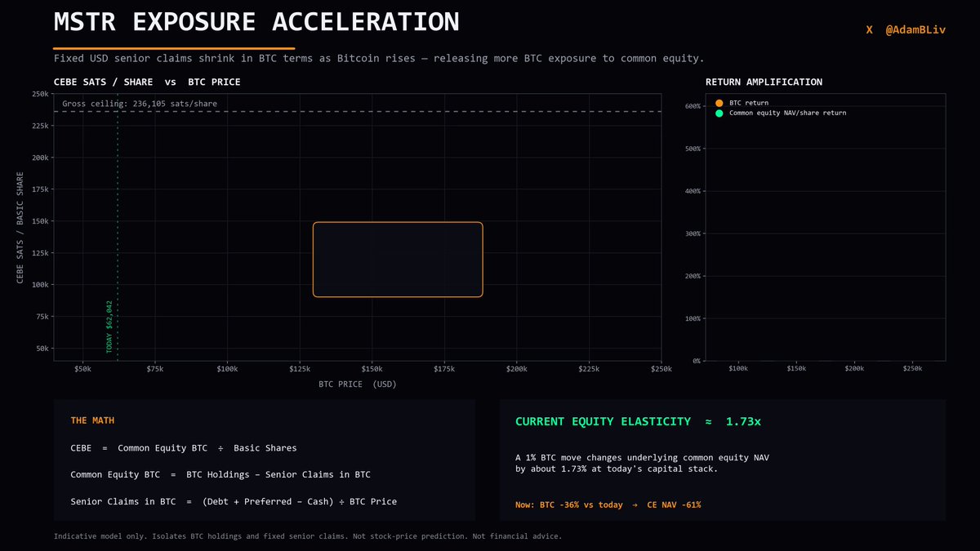Screen dimensions: 980x551
Task: Click '$200k' tick in Return Amplification chart
Action: [854, 369]
